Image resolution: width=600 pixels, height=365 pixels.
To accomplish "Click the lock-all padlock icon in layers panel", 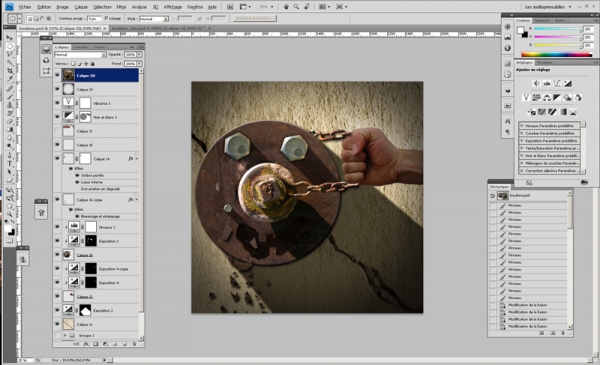I will (x=93, y=64).
